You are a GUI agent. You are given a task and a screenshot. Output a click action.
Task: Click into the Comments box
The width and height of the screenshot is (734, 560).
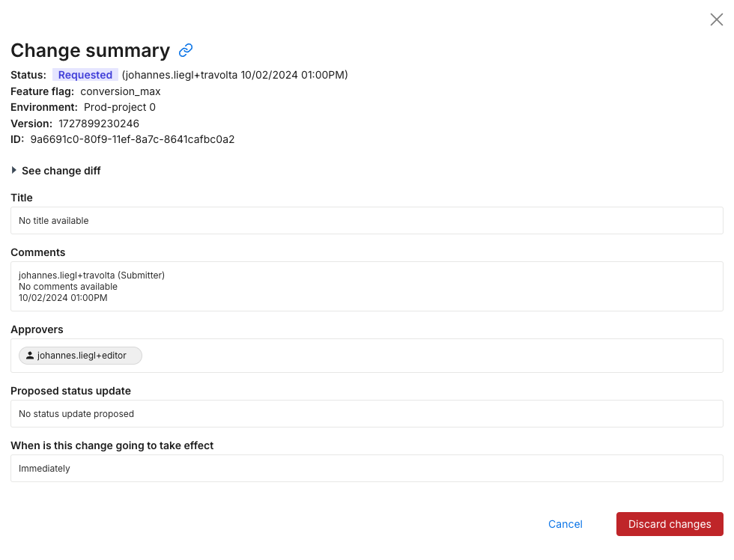(x=366, y=286)
